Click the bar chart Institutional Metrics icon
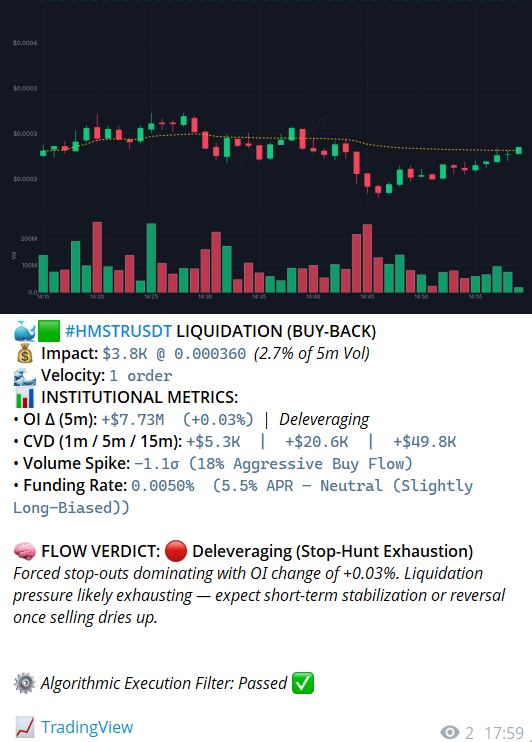 (x=25, y=398)
